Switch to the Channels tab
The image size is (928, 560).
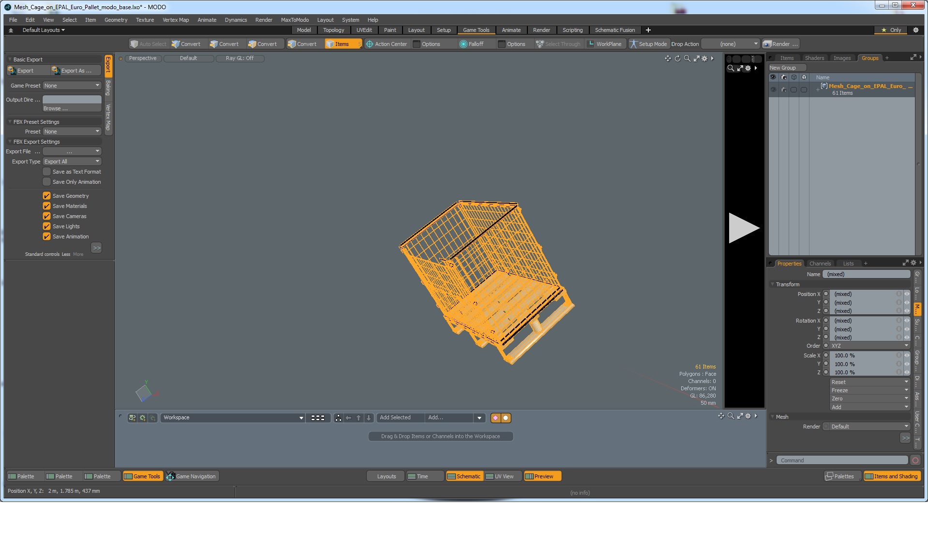820,264
